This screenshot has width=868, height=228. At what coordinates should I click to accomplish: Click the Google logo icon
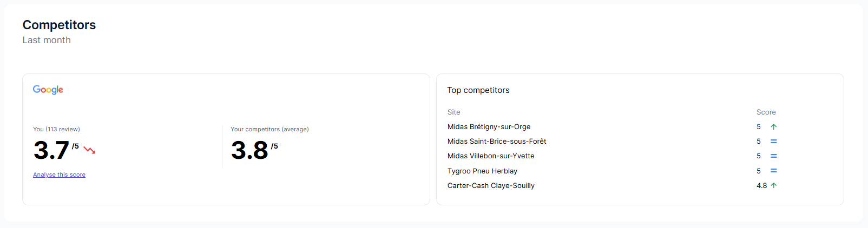48,90
